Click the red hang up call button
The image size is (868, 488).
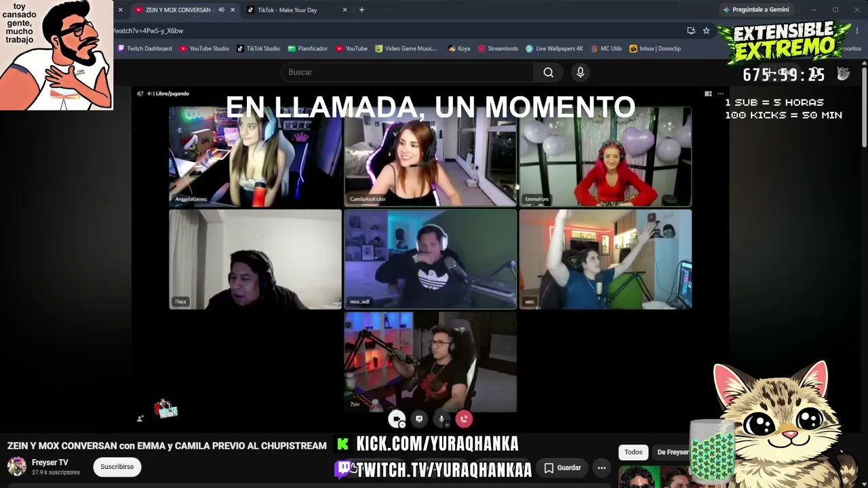click(464, 420)
